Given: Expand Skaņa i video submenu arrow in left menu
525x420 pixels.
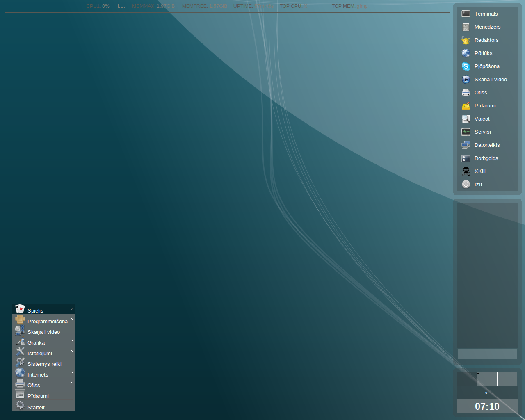Looking at the screenshot, I should click(71, 330).
